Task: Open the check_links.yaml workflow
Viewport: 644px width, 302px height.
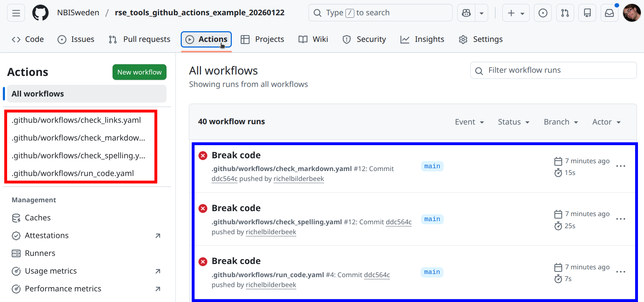Action: [x=76, y=120]
